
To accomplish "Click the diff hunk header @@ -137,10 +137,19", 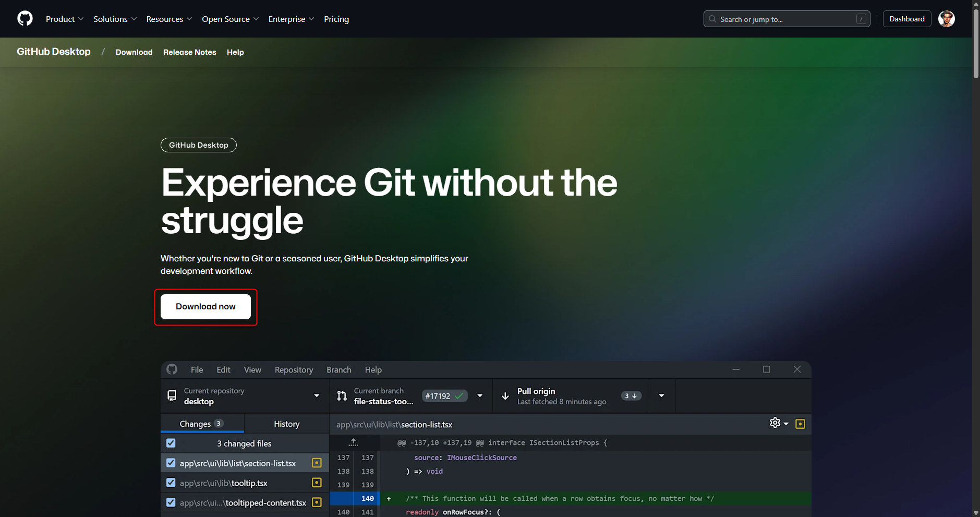I will point(502,442).
